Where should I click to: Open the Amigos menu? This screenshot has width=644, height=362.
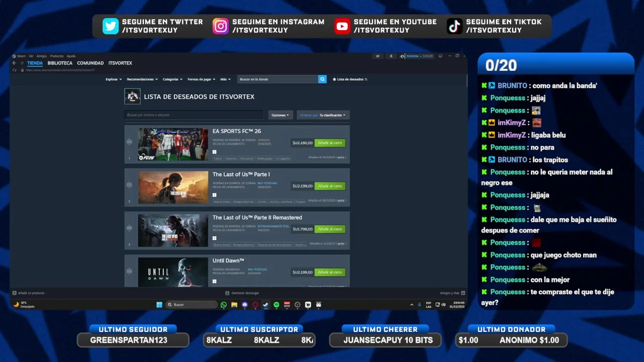[x=42, y=56]
